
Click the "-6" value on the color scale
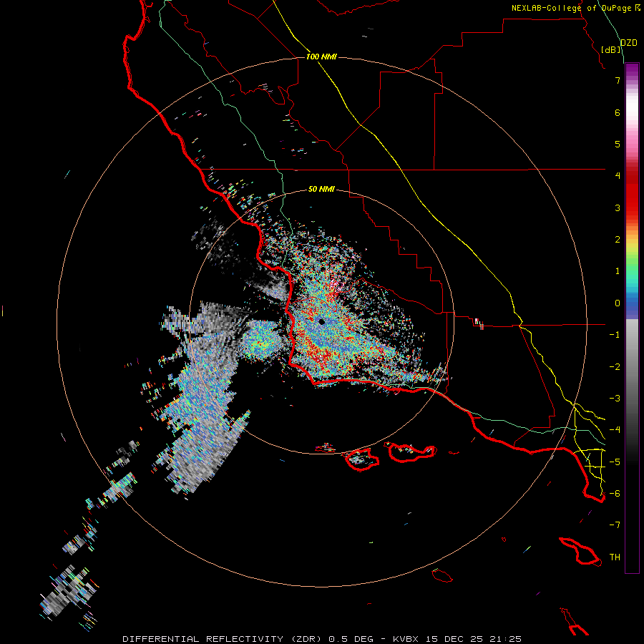(x=615, y=494)
